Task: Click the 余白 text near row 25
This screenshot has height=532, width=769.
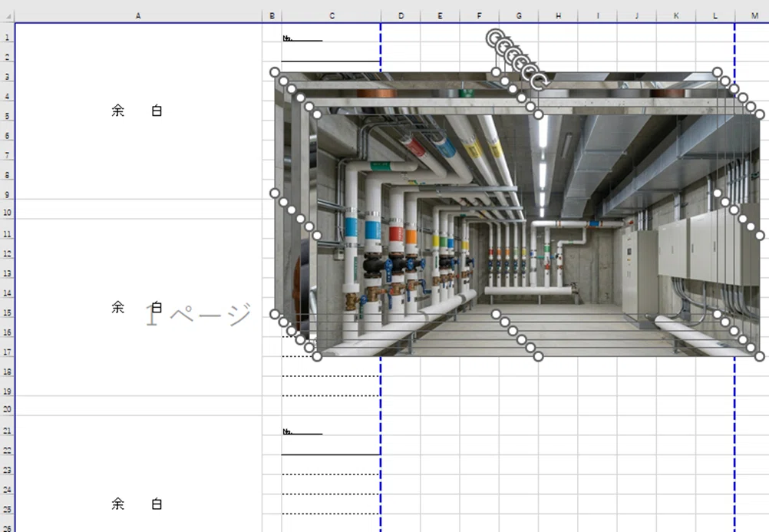Action: 137,504
